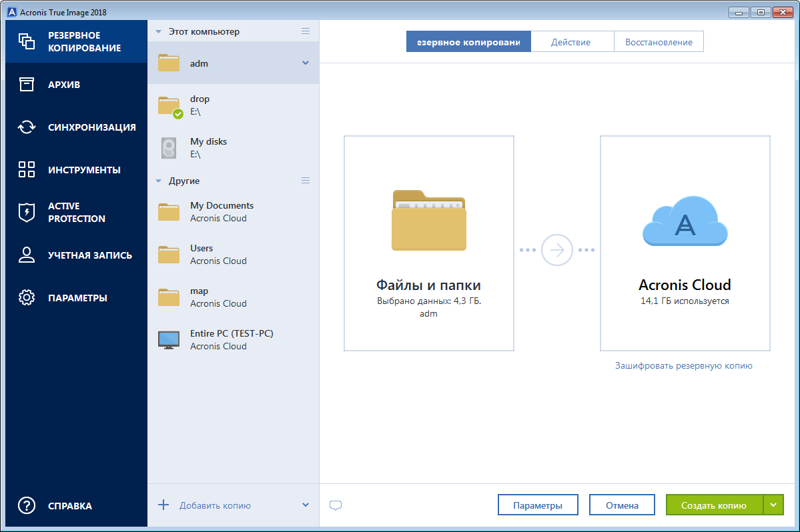Click the green 'Создать копию' button
The width and height of the screenshot is (800, 532).
coord(715,505)
